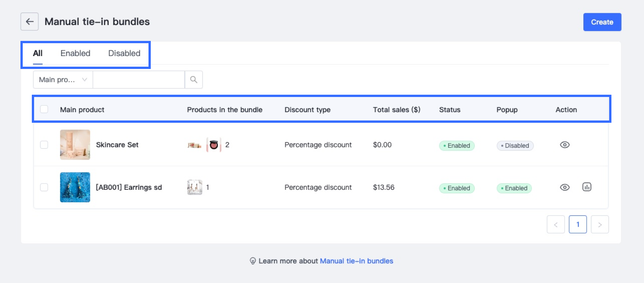Click the Skincare Set product thumbnail
This screenshot has width=644, height=283.
[x=75, y=145]
